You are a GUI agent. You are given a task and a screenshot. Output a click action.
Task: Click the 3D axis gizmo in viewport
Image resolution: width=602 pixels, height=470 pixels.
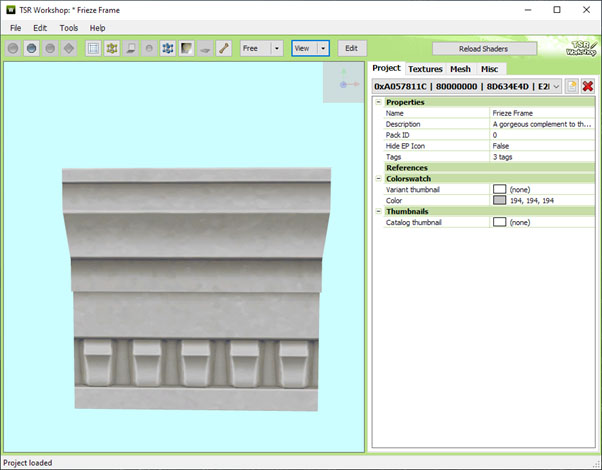coord(344,82)
